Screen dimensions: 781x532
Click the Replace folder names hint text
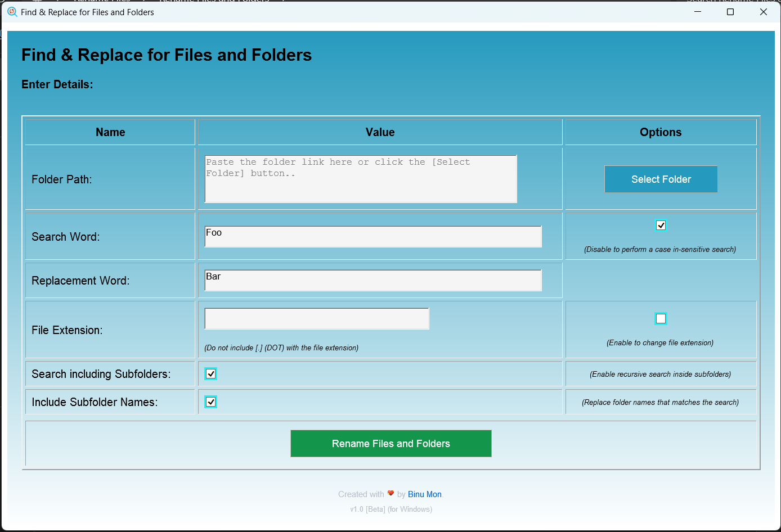pos(660,402)
